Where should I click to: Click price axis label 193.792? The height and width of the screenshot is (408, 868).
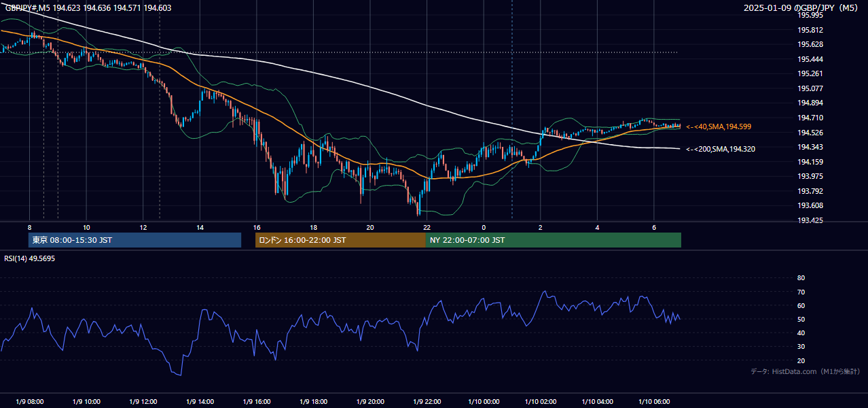[810, 191]
